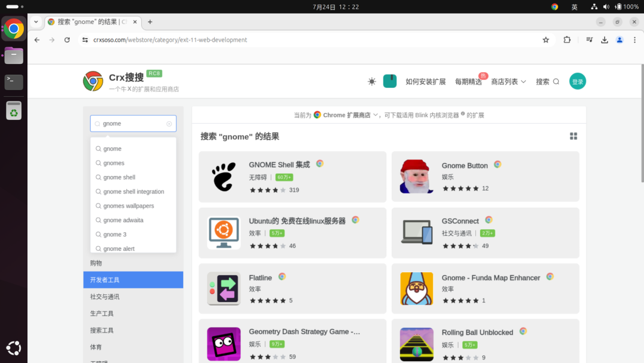Reload the current page
Image resolution: width=644 pixels, height=363 pixels.
point(67,40)
